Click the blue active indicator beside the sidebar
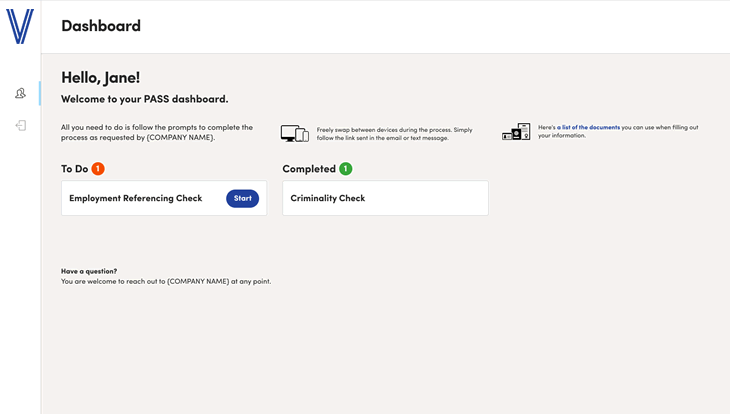The width and height of the screenshot is (730, 414). (39, 93)
